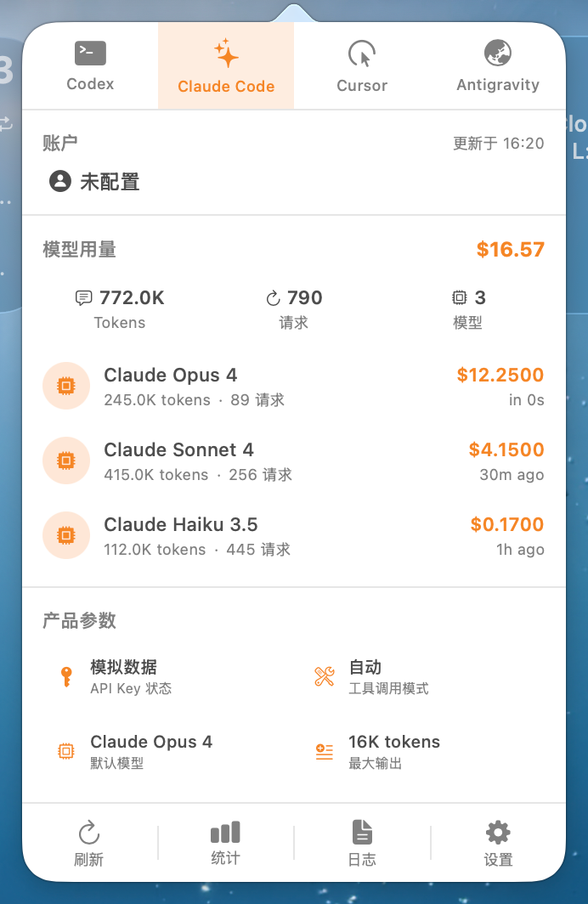The image size is (588, 904).
Task: Click the Claude Opus 4 chip icon
Action: (x=66, y=386)
